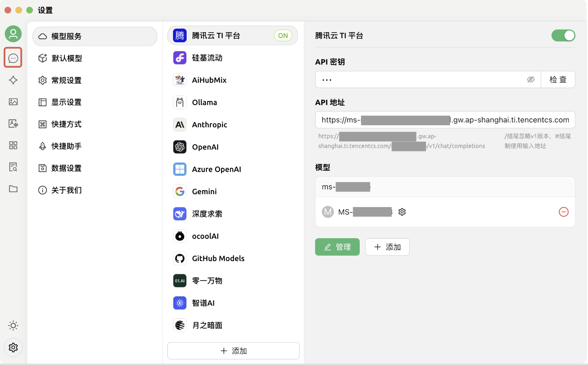Collapse the ms- model group header
The width and height of the screenshot is (588, 365).
[x=445, y=187]
